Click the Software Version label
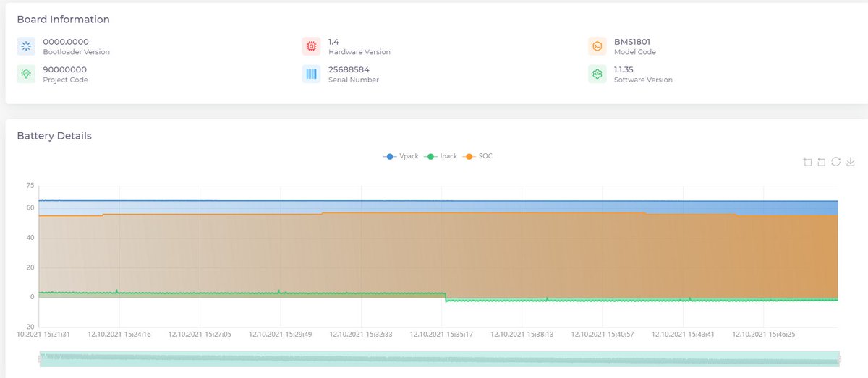This screenshot has width=868, height=378. tap(643, 80)
